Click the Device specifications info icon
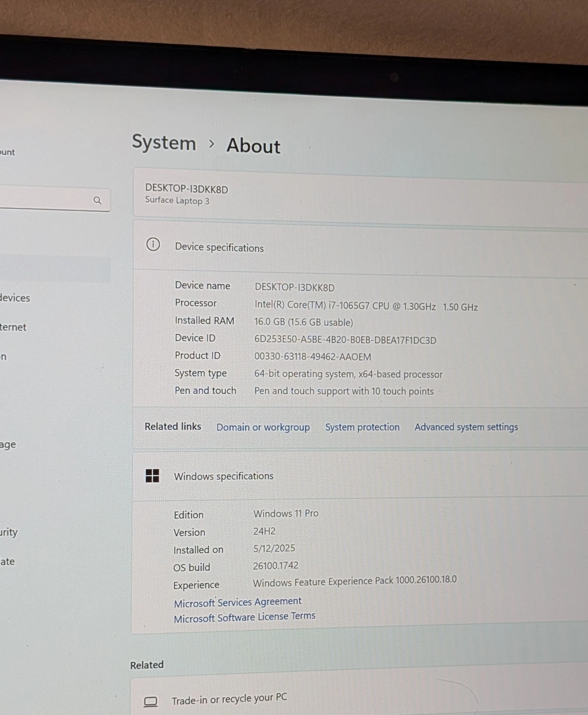This screenshot has height=715, width=588. click(x=153, y=244)
